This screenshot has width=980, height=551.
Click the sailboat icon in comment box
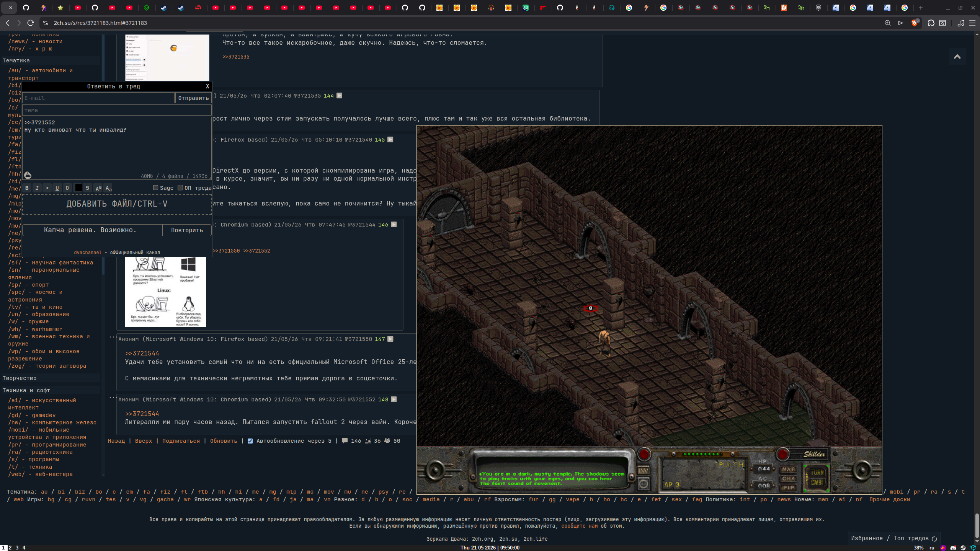coord(28,175)
